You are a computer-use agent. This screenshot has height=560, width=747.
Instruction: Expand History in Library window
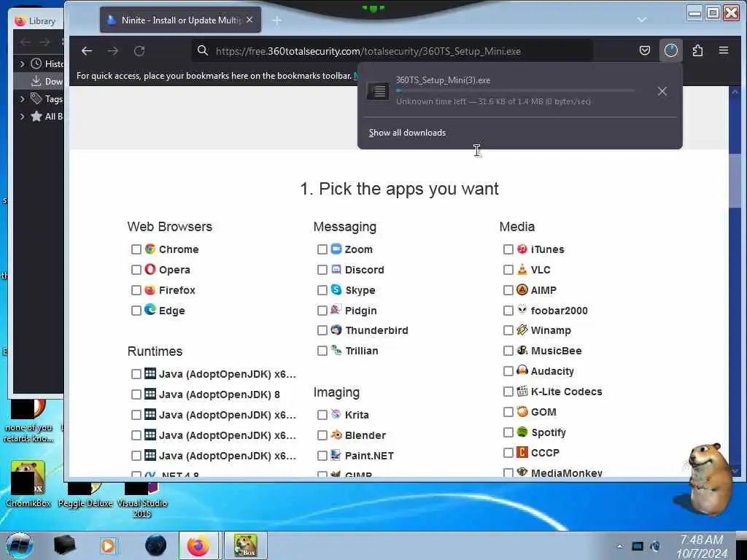pyautogui.click(x=22, y=63)
